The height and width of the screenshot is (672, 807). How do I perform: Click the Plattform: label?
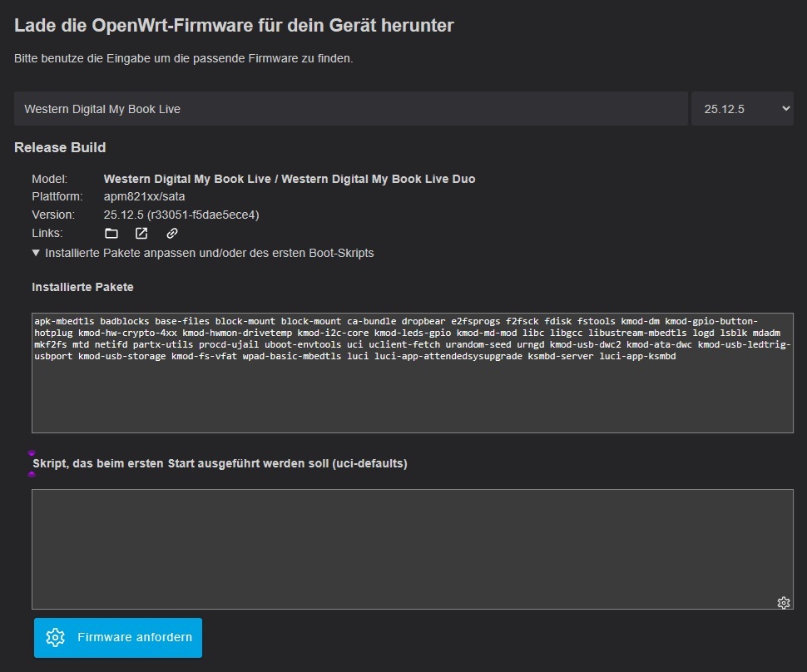(x=57, y=196)
